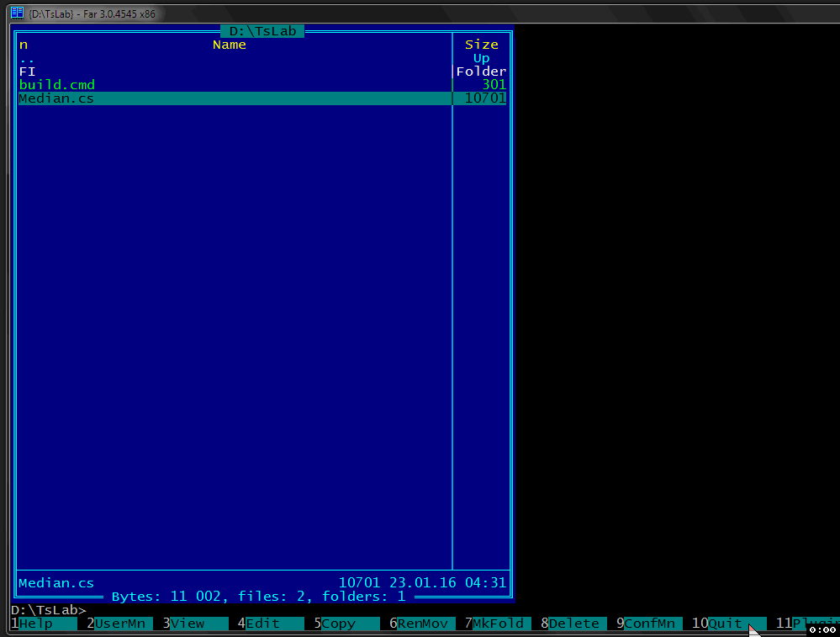This screenshot has height=637, width=840.
Task: Click the D:\TsLab> command line prompt
Action: click(x=48, y=610)
